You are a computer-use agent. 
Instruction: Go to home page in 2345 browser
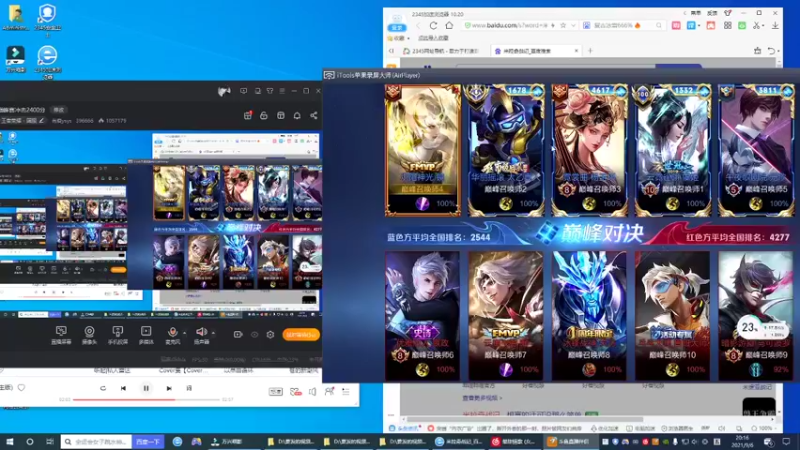[x=449, y=26]
